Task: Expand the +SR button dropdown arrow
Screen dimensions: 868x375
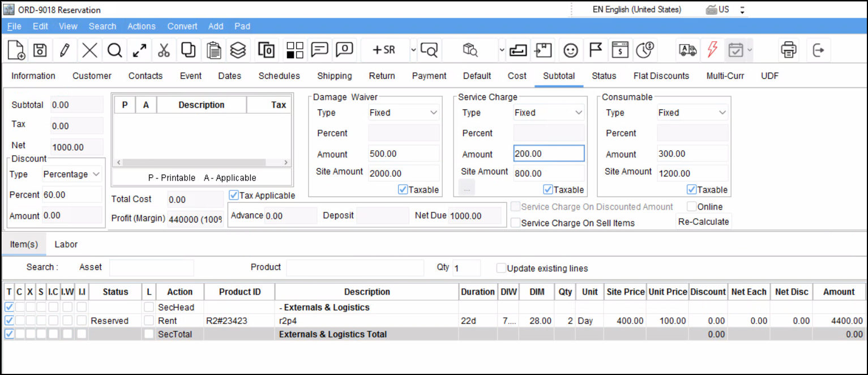Action: [413, 50]
